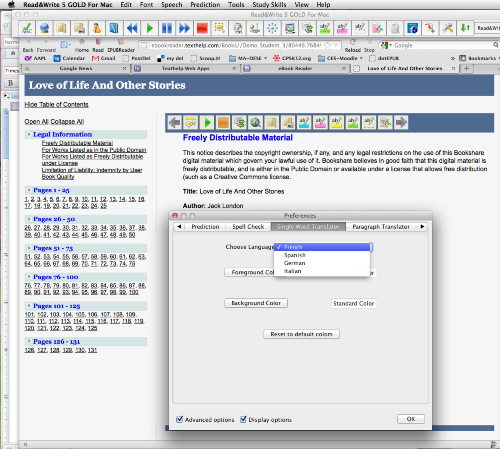Click the Standard Color background swatch
The image size is (500, 449).
(x=354, y=303)
